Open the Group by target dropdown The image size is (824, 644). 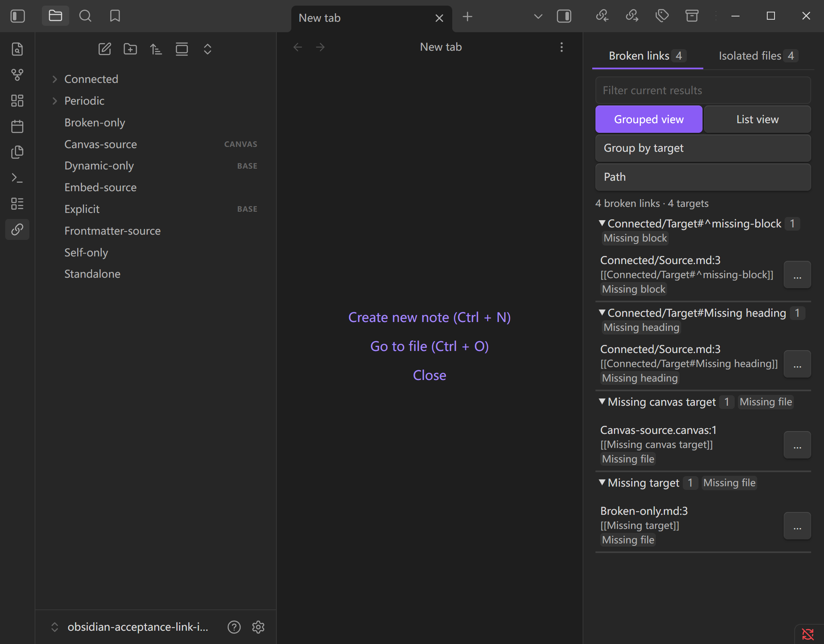703,148
